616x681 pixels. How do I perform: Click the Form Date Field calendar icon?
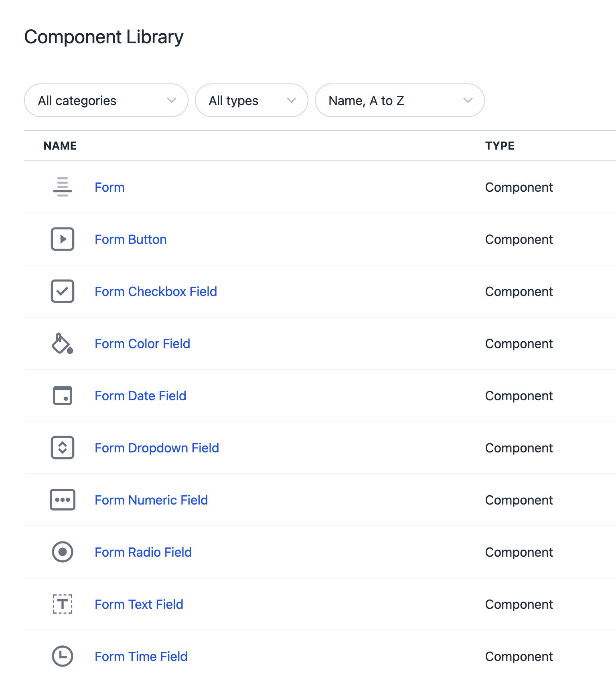(x=63, y=395)
